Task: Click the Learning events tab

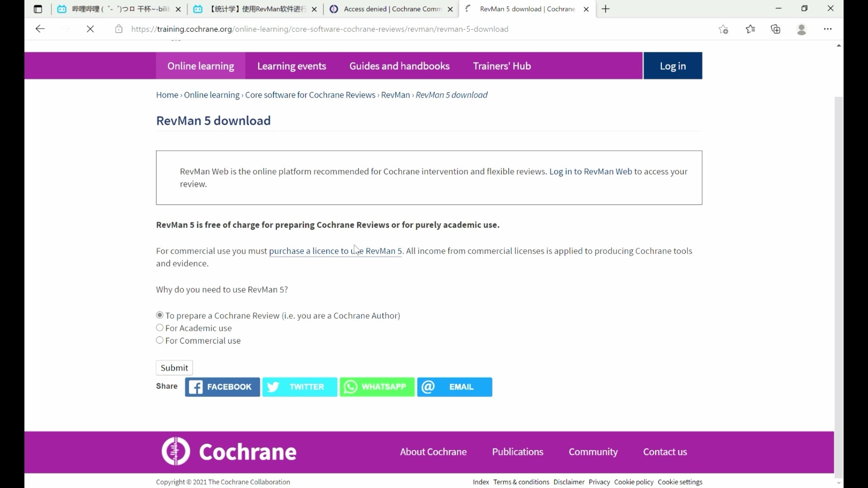Action: pyautogui.click(x=292, y=66)
